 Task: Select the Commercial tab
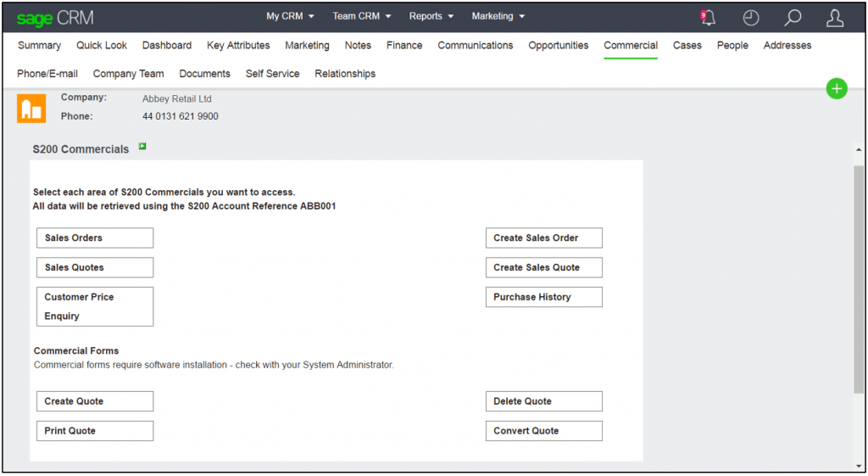[x=631, y=46]
